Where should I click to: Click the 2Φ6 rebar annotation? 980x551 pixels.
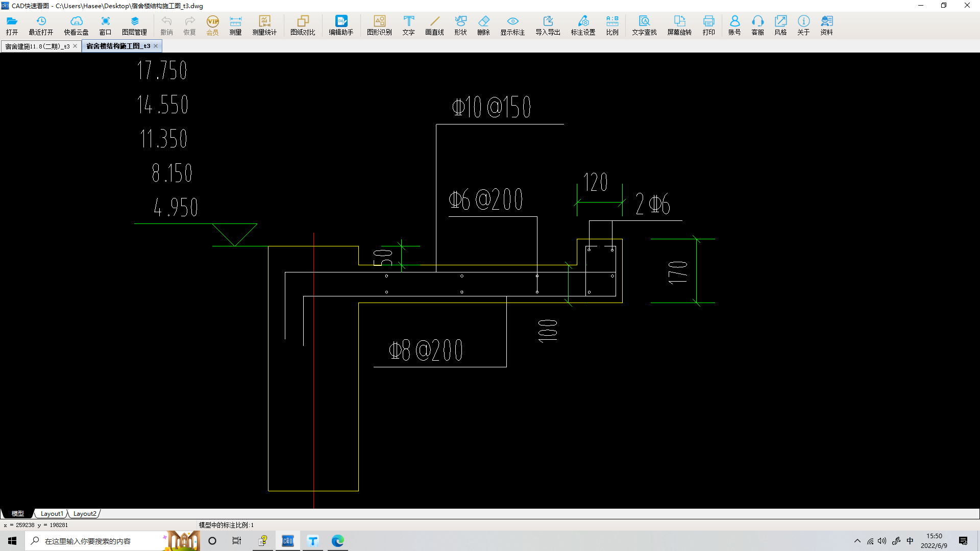coord(653,204)
